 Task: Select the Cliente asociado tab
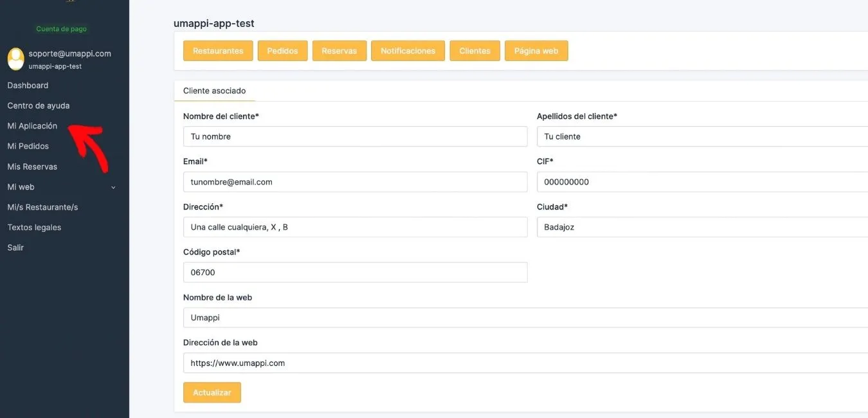(215, 91)
